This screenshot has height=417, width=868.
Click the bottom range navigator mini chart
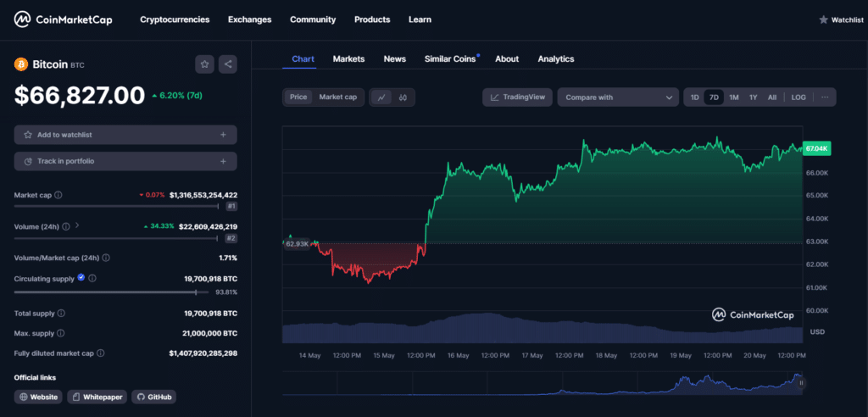click(541, 382)
